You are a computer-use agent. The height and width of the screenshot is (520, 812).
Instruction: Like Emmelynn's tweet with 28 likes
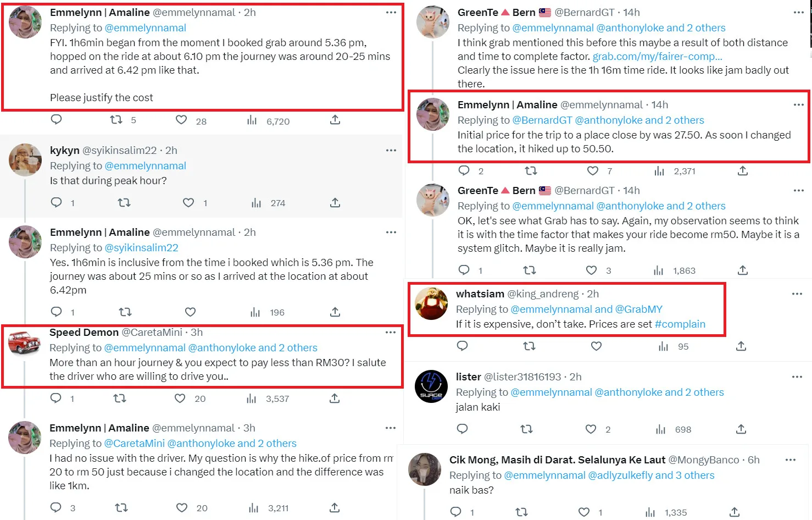(x=181, y=120)
